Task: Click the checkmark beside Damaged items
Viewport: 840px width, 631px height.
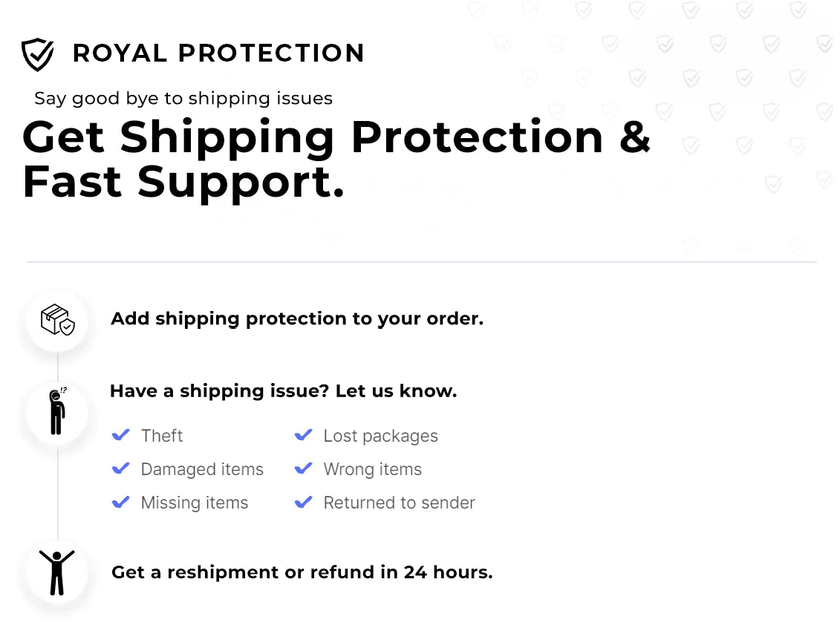Action: pyautogui.click(x=120, y=468)
